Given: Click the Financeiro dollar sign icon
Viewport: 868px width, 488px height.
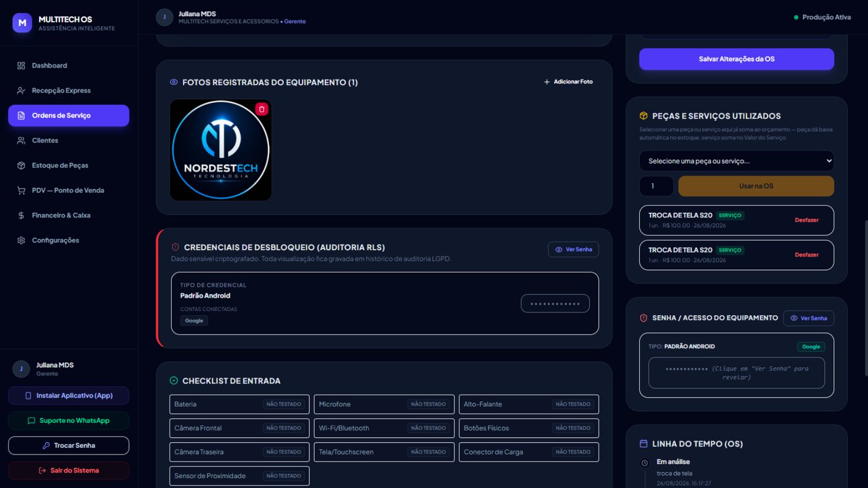Looking at the screenshot, I should [21, 215].
